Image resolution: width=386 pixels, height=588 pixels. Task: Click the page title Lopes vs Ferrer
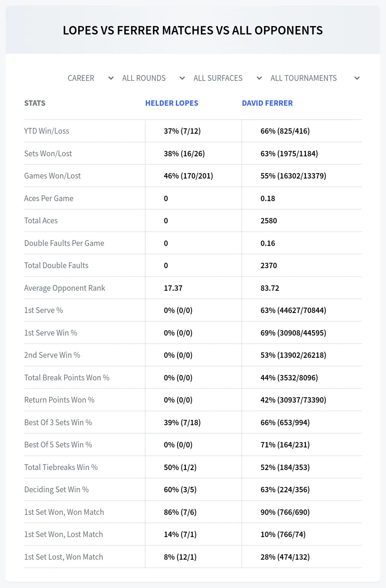(x=193, y=30)
